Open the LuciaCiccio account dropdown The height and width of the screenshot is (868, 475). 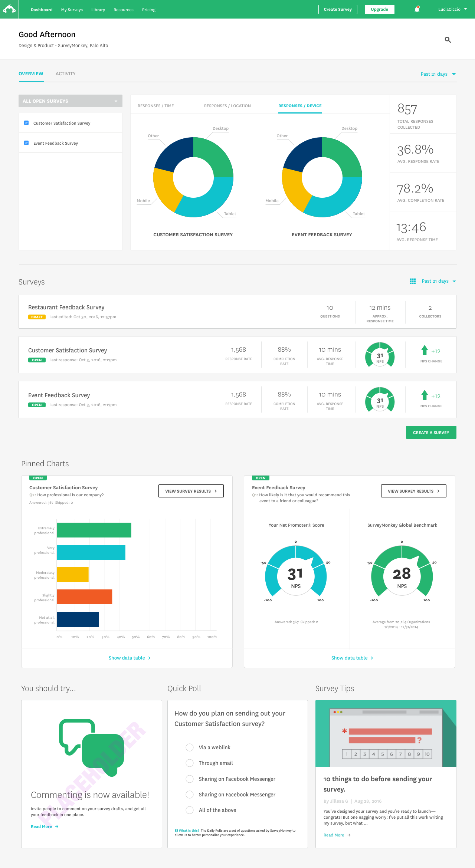[452, 9]
